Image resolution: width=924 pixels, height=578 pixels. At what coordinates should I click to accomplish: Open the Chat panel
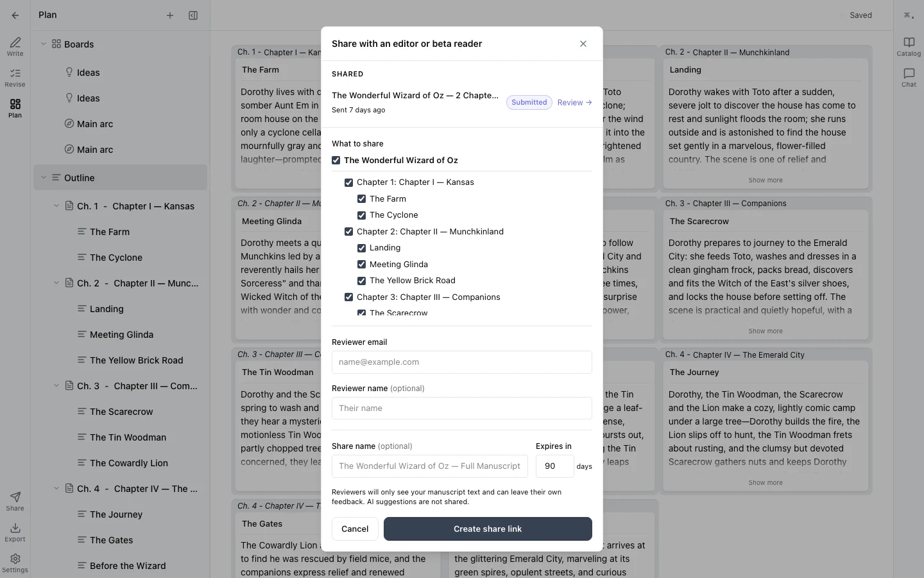point(909,77)
